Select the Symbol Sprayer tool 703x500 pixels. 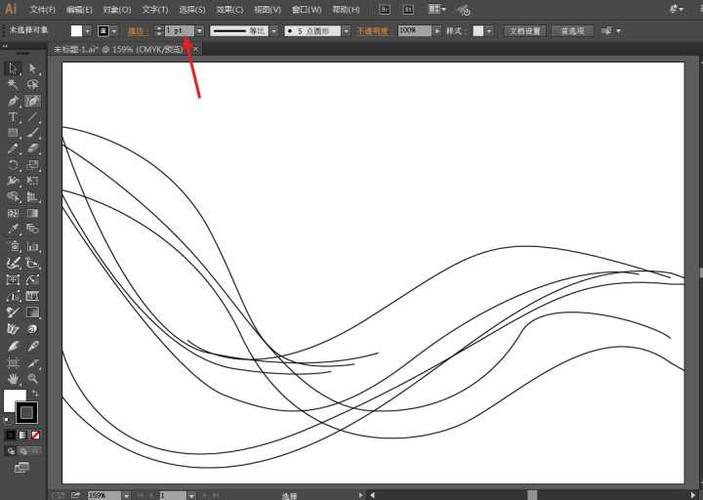13,246
